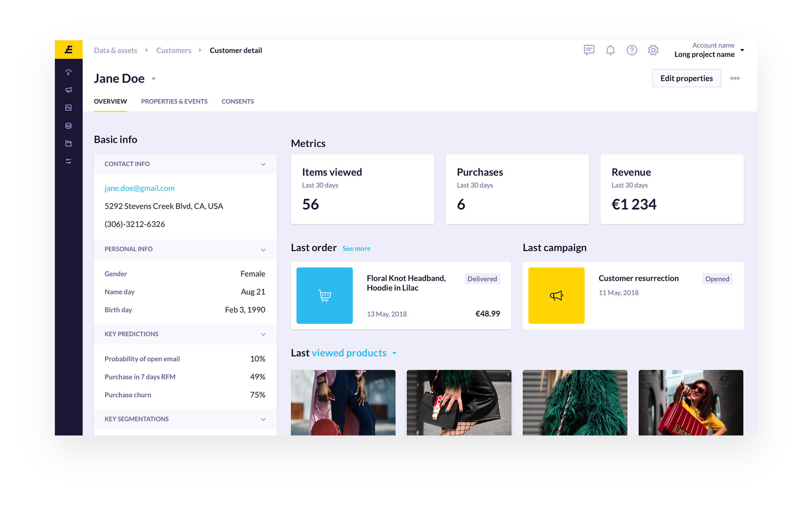Switch to Consents tab
Viewport: 812px width, 505px height.
(x=238, y=101)
